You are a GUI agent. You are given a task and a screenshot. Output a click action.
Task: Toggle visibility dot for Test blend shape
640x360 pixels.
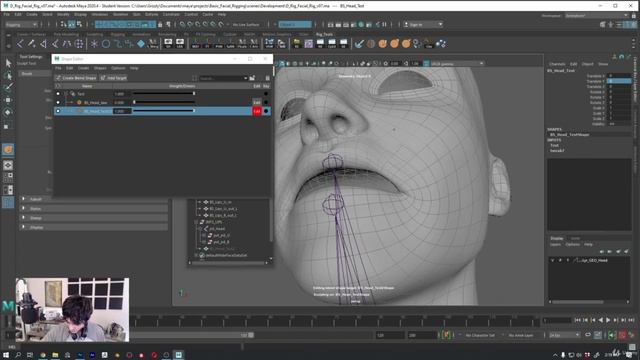[x=58, y=94]
